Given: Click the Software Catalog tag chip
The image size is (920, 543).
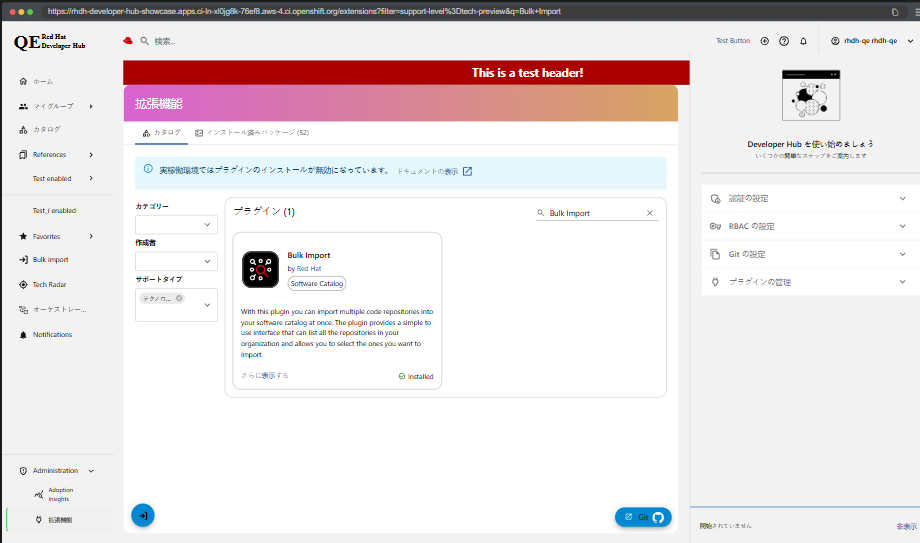Looking at the screenshot, I should [x=317, y=284].
